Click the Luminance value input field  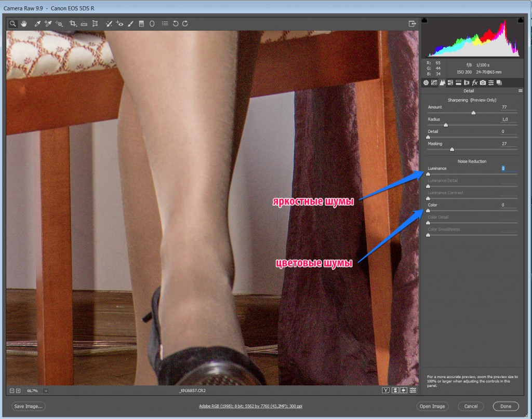pos(508,168)
